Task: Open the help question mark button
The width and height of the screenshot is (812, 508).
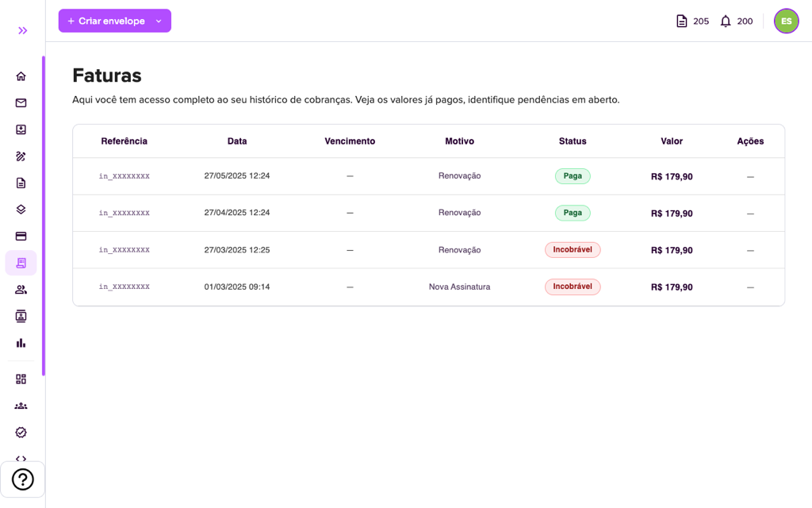Action: 23,479
